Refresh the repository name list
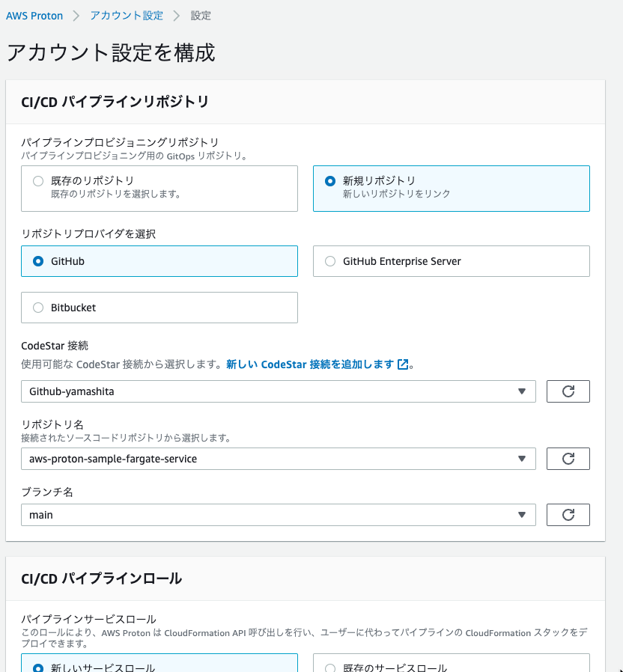This screenshot has width=623, height=672. click(568, 459)
